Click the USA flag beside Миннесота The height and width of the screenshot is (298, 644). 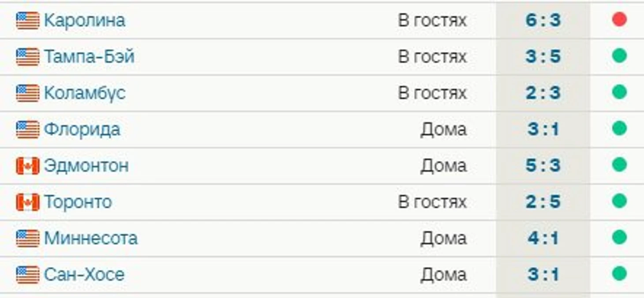(27, 238)
